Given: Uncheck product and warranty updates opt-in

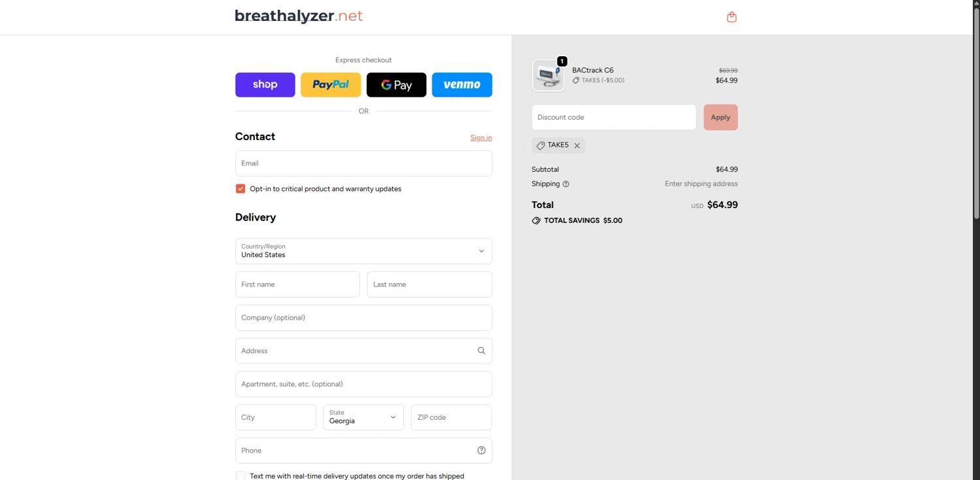Looking at the screenshot, I should click(240, 189).
